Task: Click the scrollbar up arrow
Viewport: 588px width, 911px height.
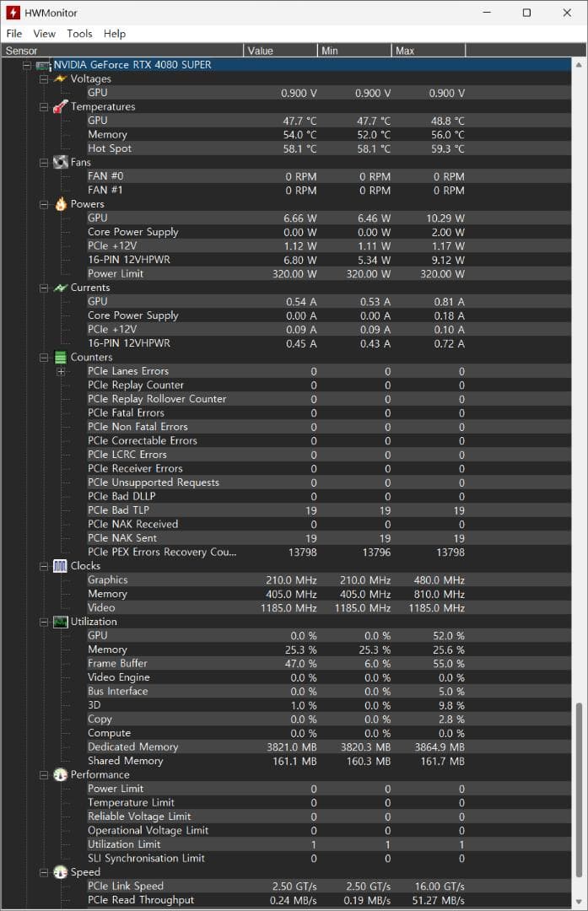Action: [579, 64]
